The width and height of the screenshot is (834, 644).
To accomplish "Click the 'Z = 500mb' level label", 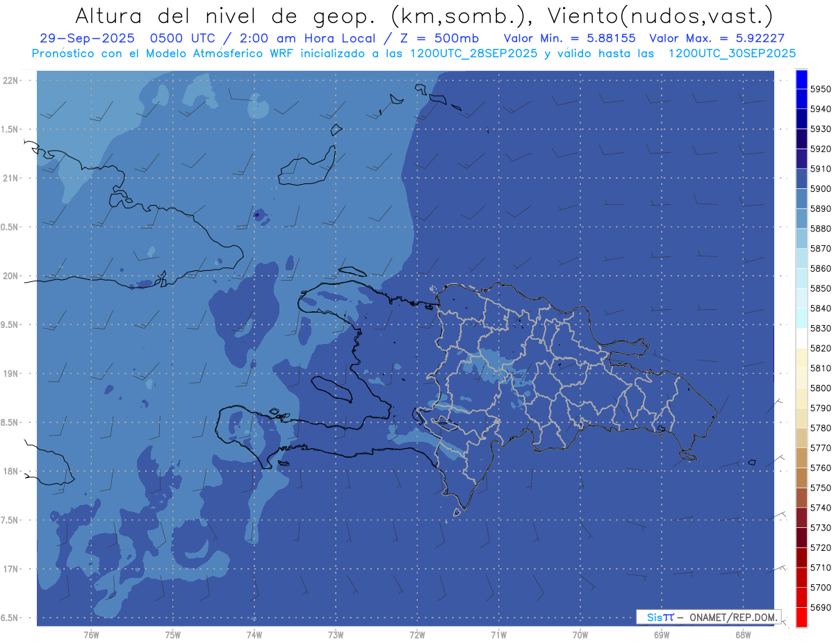I will tap(439, 39).
